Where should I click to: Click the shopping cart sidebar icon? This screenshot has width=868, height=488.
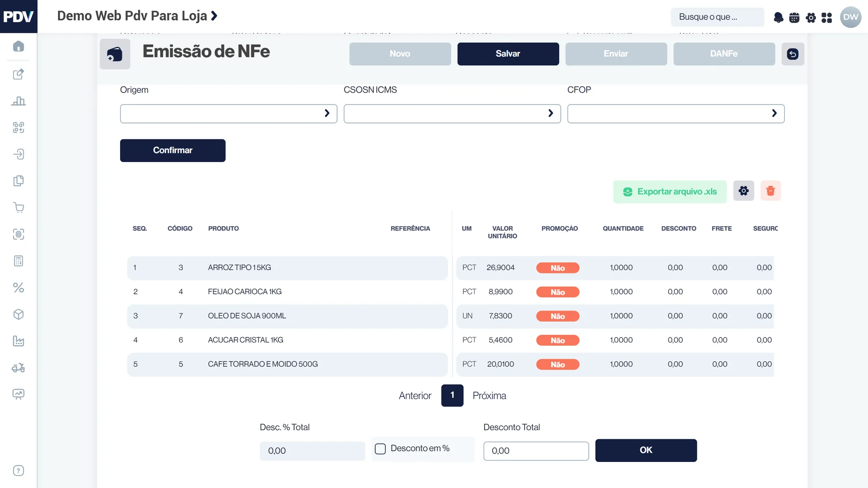point(18,208)
